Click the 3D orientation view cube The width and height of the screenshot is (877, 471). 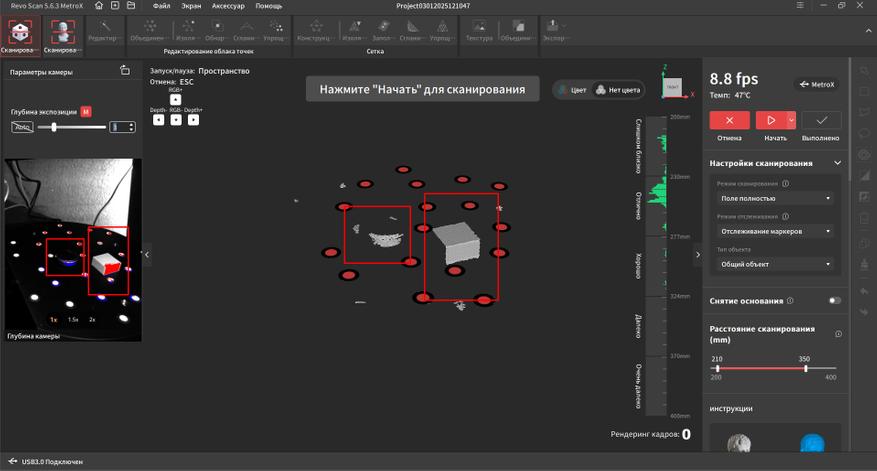point(672,88)
